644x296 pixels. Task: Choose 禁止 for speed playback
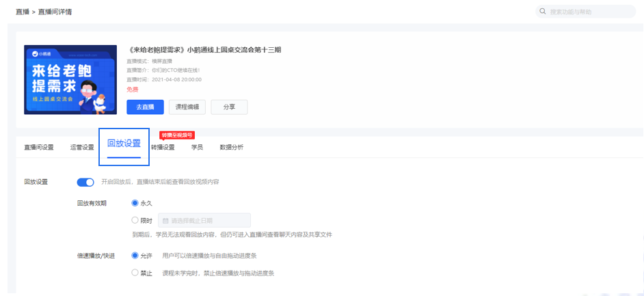tap(135, 273)
